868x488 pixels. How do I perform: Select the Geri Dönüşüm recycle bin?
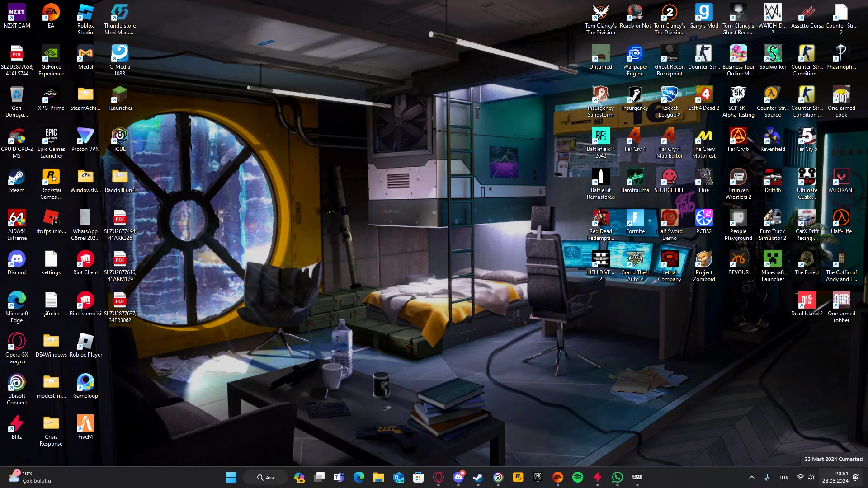coord(17,102)
